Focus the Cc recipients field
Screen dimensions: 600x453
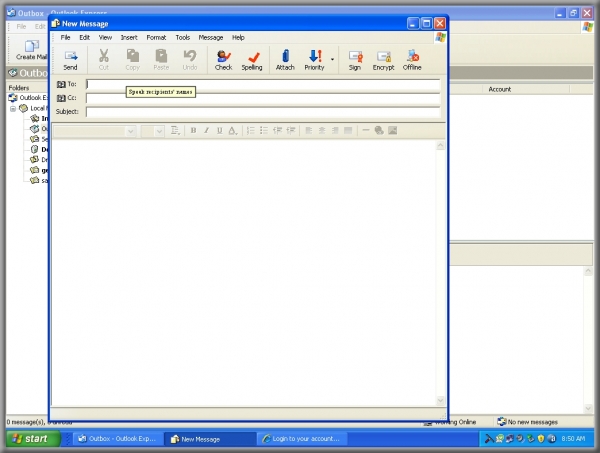[x=263, y=98]
